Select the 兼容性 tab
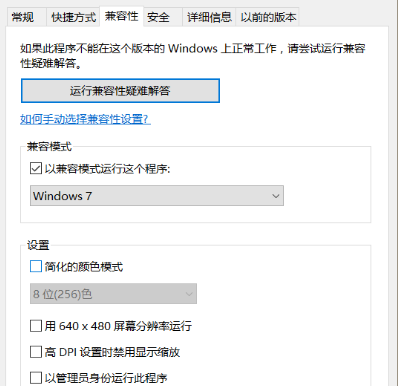The image size is (398, 386). click(121, 16)
